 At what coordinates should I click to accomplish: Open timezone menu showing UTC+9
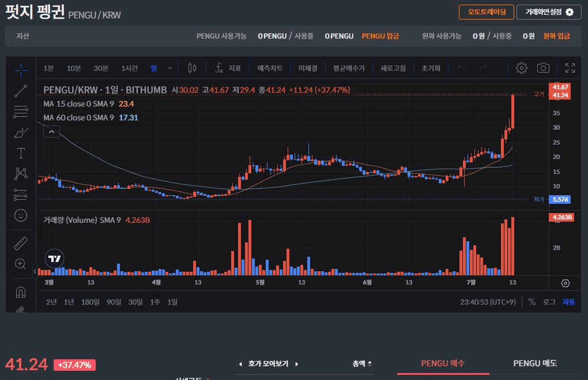488,302
